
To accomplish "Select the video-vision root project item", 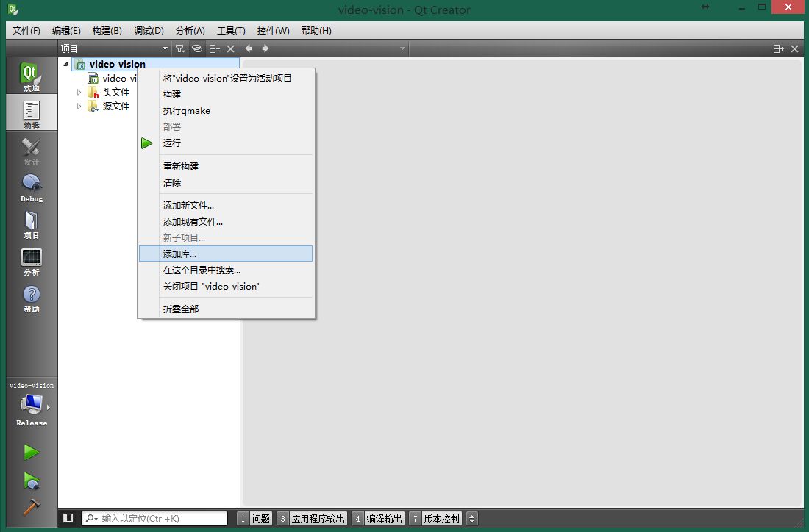I will point(117,65).
